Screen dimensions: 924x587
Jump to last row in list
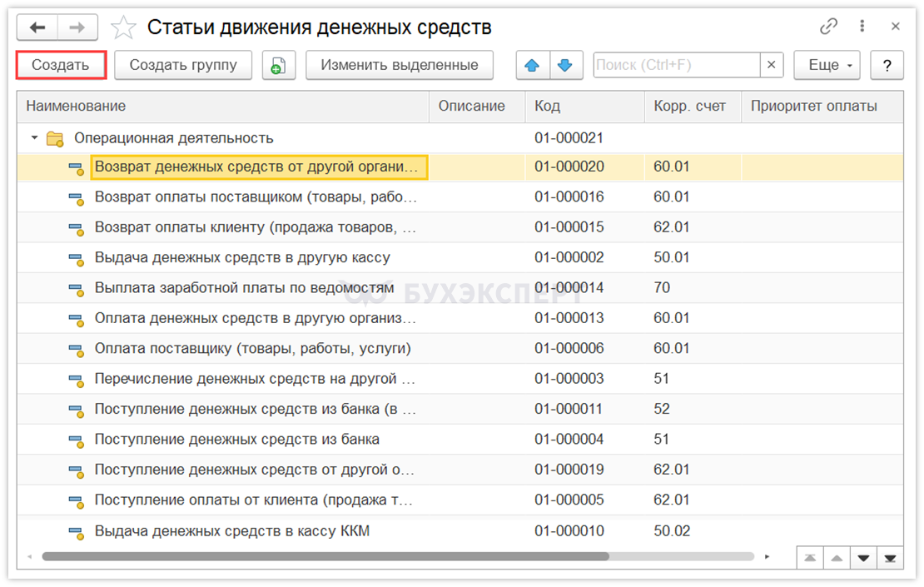coord(891,557)
